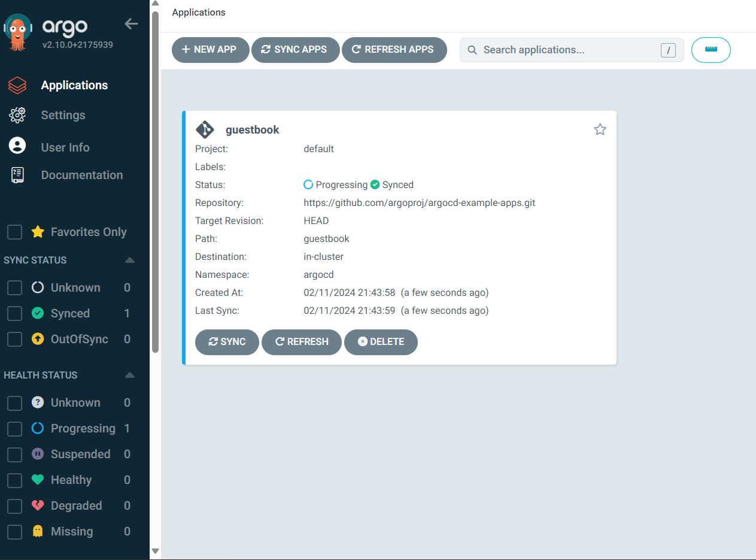Click the purple Suspended pause icon

[38, 454]
